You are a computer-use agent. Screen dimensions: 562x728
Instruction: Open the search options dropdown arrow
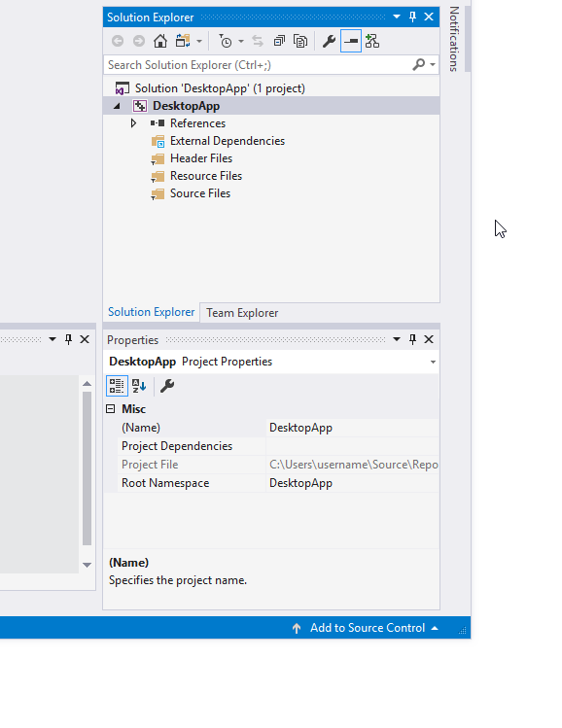tap(433, 64)
